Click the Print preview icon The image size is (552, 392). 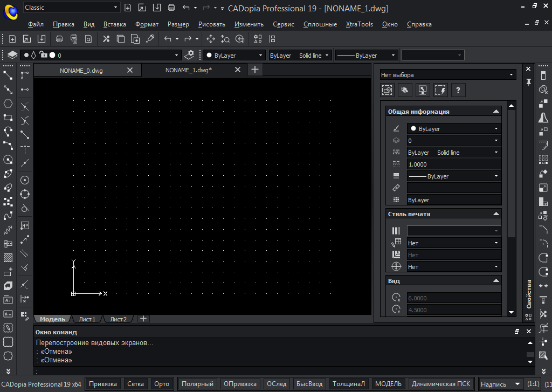[88, 39]
